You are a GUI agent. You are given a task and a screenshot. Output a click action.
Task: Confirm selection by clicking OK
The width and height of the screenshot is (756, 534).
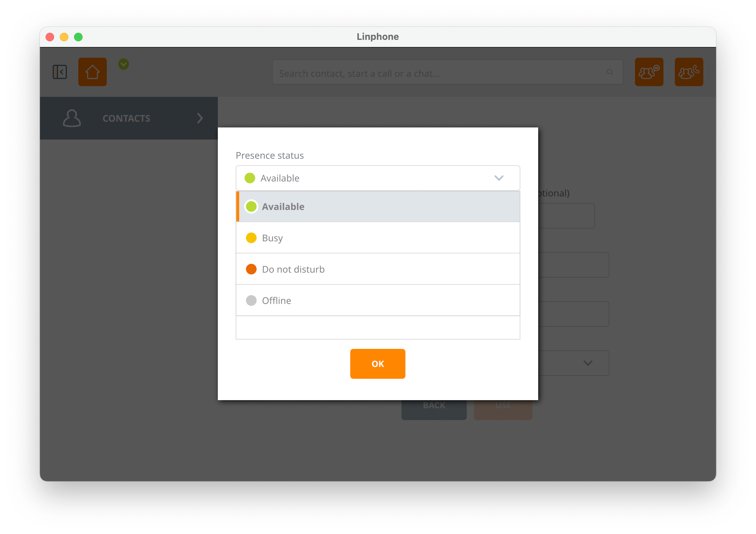pyautogui.click(x=378, y=363)
